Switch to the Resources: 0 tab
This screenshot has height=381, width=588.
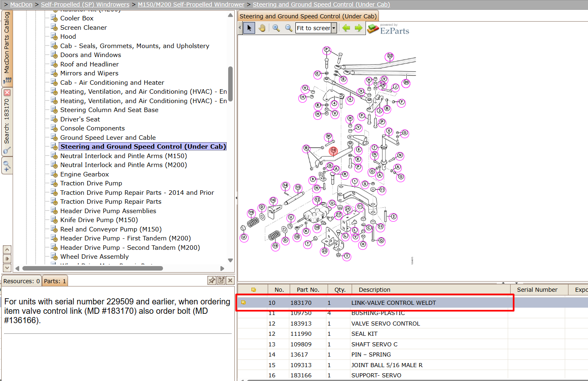point(22,281)
